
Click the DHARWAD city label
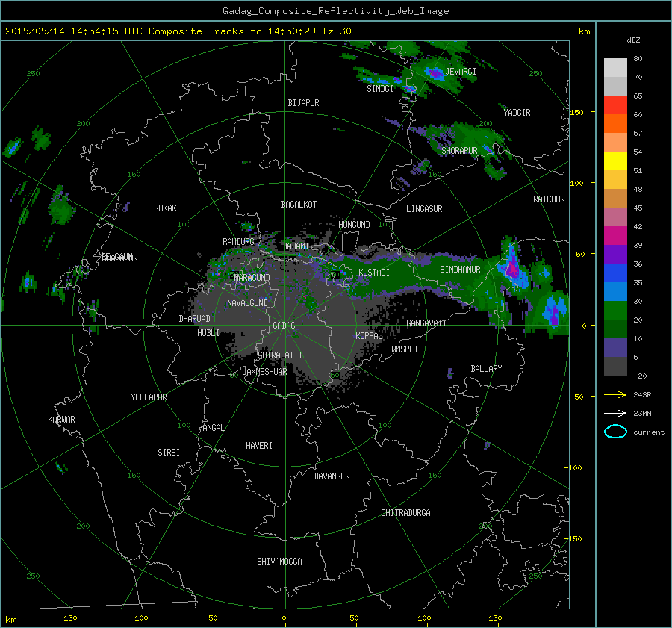click(x=194, y=319)
